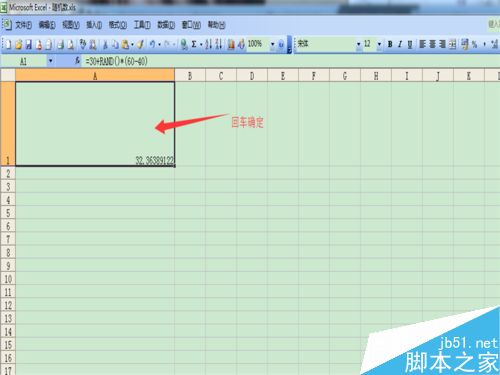Save the workbook using the Save icon
Image resolution: width=500 pixels, height=375 pixels.
pos(29,44)
